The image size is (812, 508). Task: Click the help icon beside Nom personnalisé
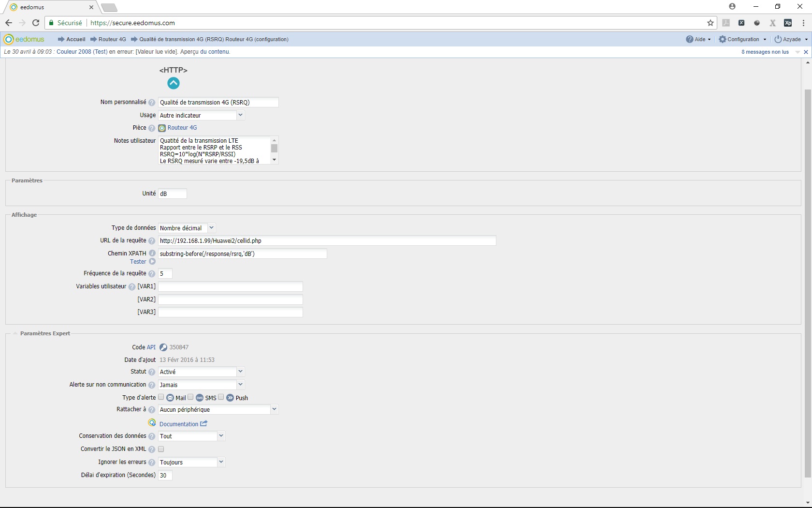tap(152, 103)
